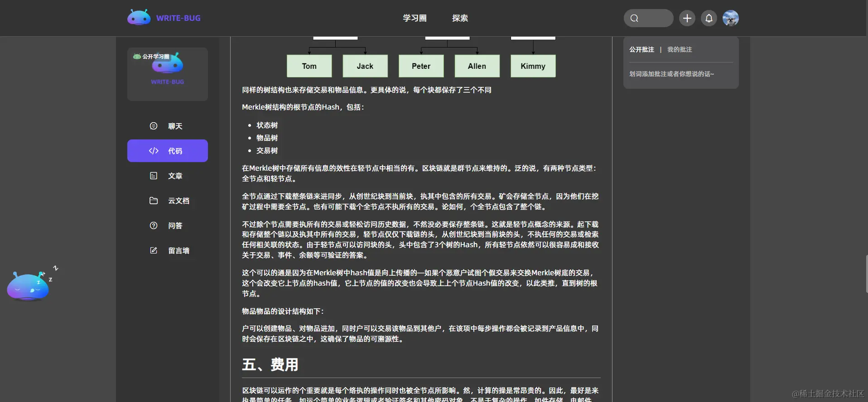This screenshot has height=402, width=868.
Task: Open the user avatar menu
Action: (x=730, y=18)
